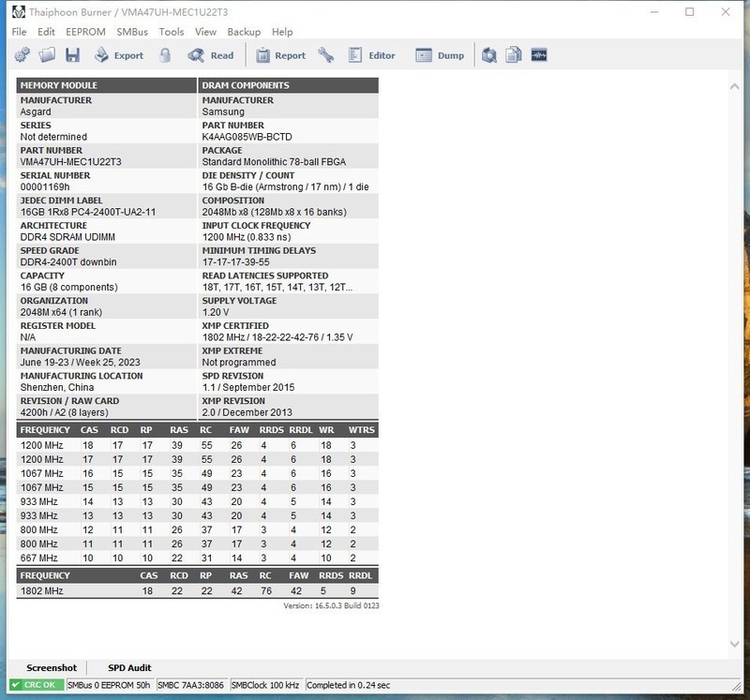750x700 pixels.
Task: Click the Export toolbar button
Action: [118, 55]
